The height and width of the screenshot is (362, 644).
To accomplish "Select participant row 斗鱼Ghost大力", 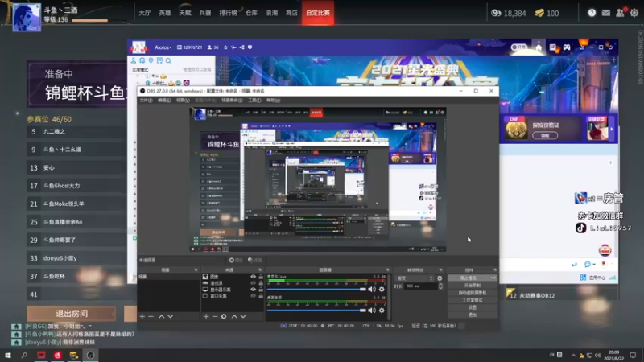I will [x=76, y=186].
